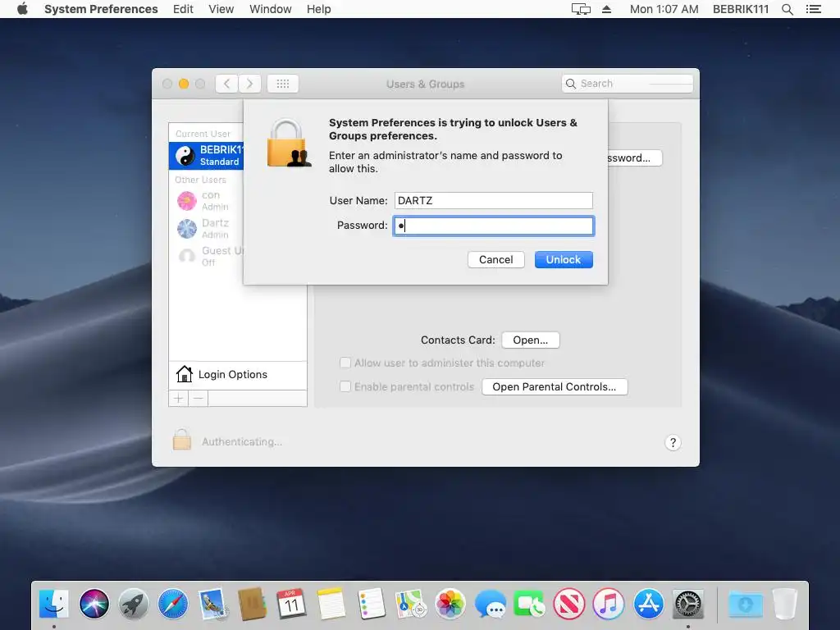The height and width of the screenshot is (630, 840).
Task: Click the preferences Search field
Action: point(628,84)
